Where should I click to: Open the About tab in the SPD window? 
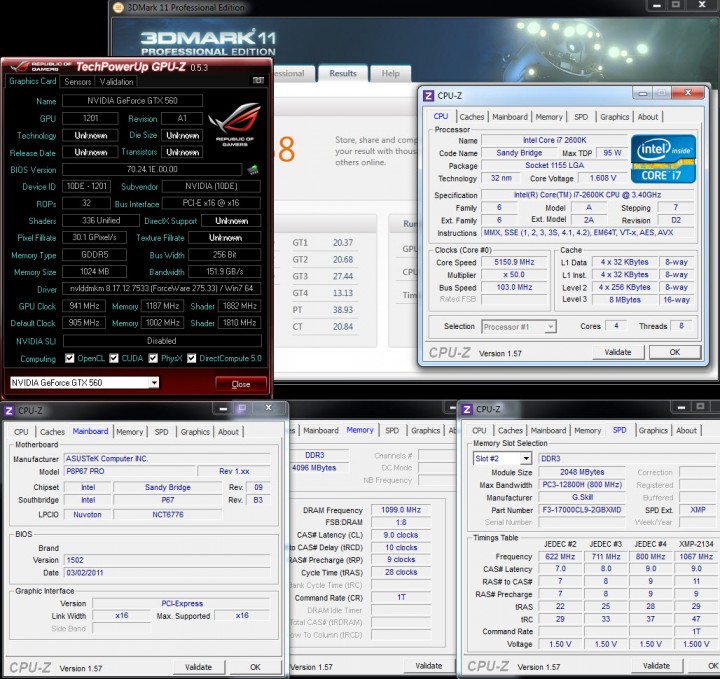click(686, 431)
